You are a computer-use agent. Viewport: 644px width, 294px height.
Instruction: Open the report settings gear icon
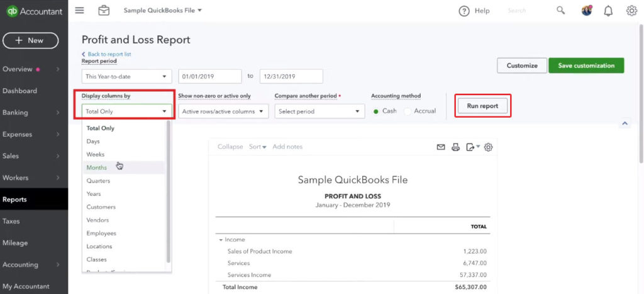pos(488,147)
